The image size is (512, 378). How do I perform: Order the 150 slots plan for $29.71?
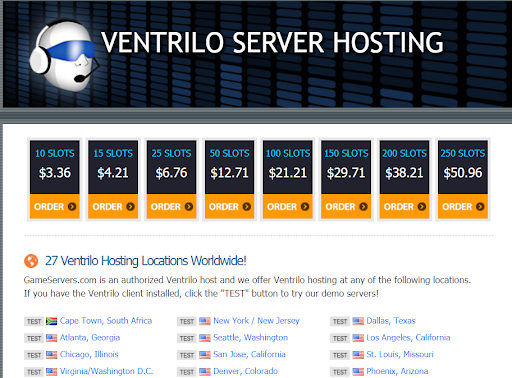[x=346, y=207]
